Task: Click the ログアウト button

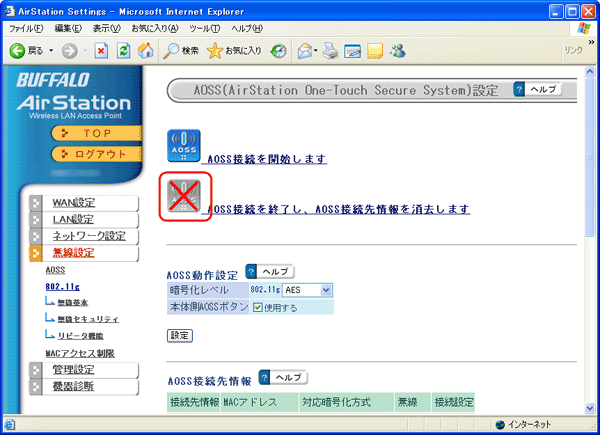Action: 96,154
